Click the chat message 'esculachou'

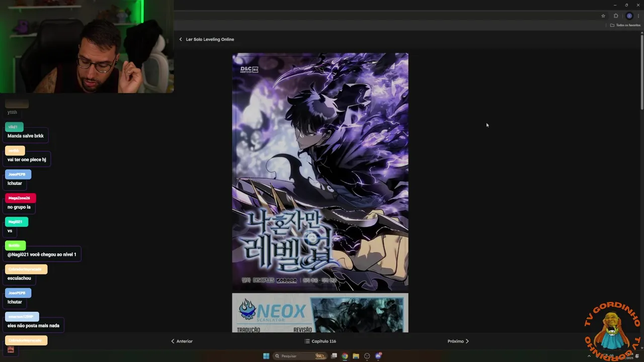[19, 278]
